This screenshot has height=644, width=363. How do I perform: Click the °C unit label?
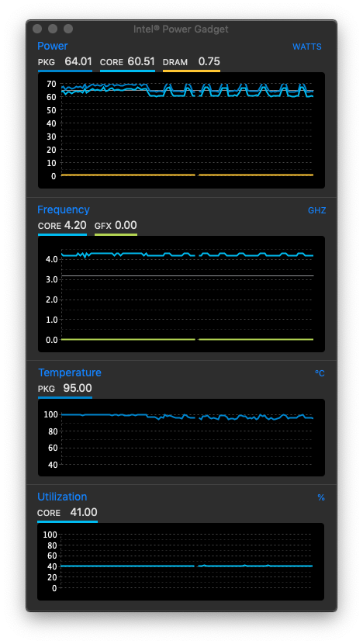320,373
